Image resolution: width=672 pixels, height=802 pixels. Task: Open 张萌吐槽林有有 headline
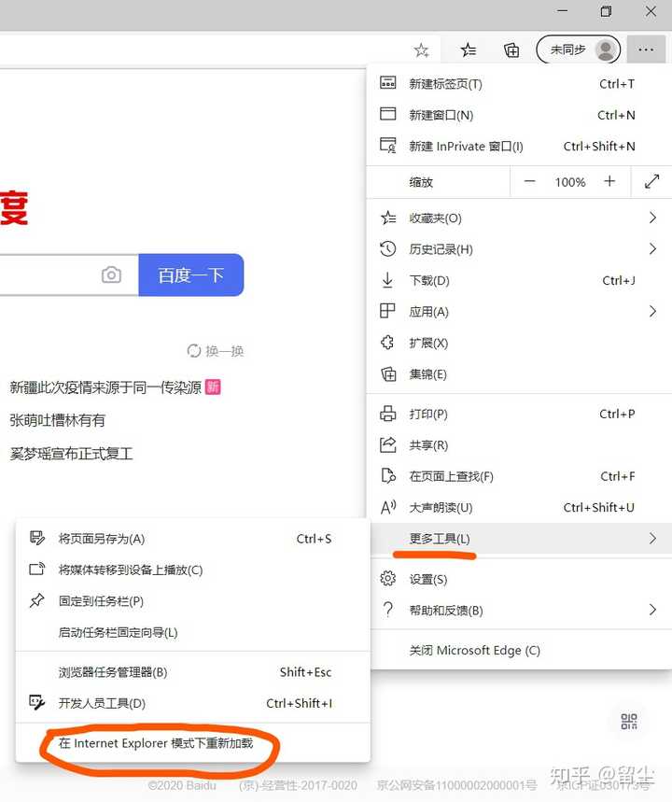point(57,420)
